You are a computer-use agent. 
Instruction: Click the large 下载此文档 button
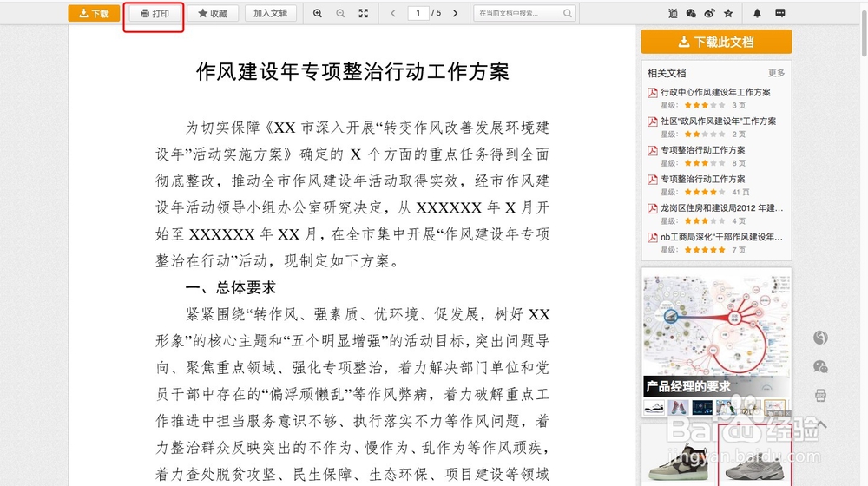pos(716,42)
